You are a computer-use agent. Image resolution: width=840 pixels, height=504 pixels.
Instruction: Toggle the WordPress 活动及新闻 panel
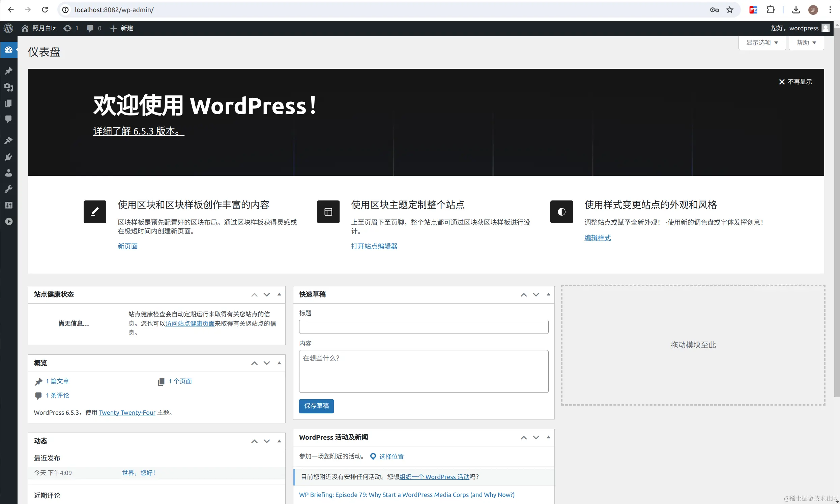548,437
